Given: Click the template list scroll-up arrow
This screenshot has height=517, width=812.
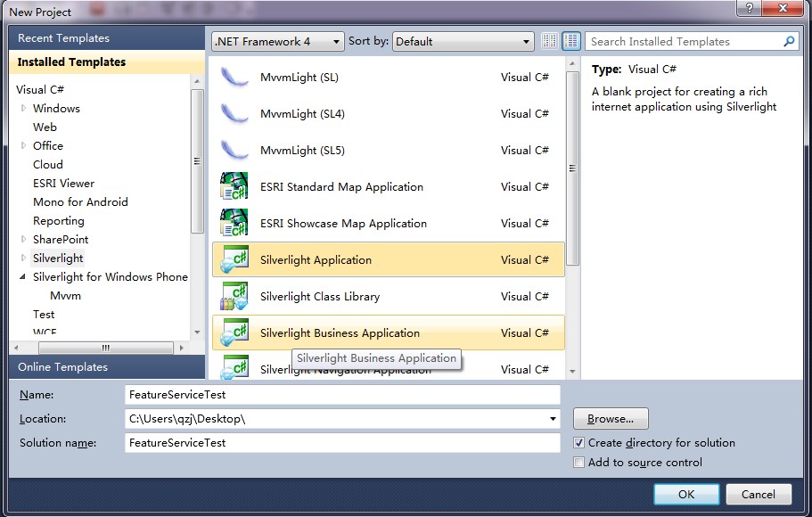Looking at the screenshot, I should [x=572, y=63].
